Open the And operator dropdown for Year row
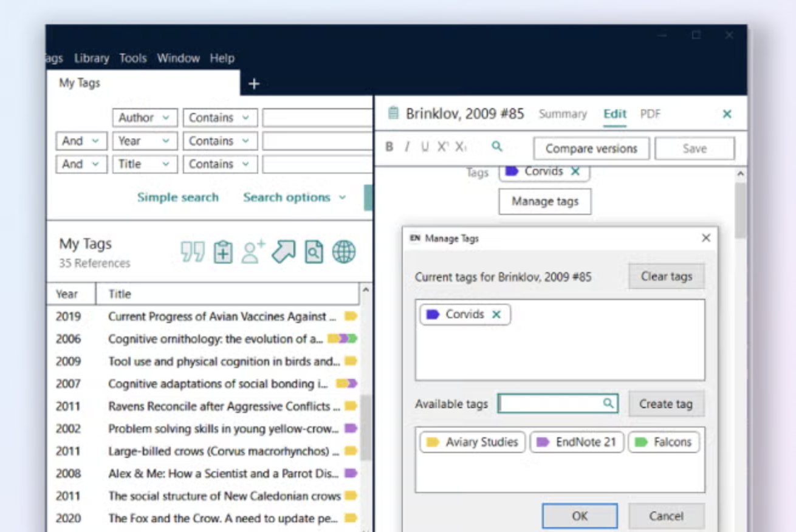This screenshot has height=532, width=796. point(81,140)
